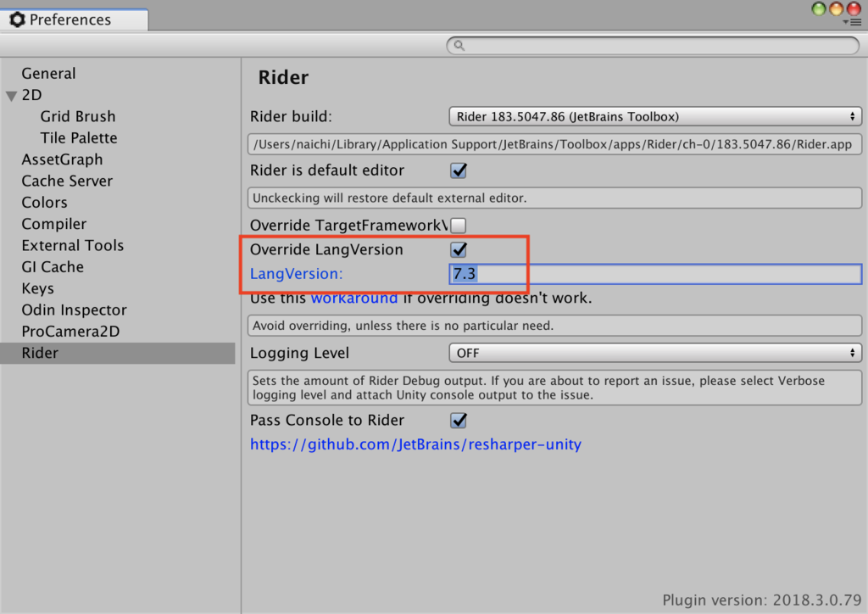Click the green window button
The image size is (868, 614).
tap(819, 8)
